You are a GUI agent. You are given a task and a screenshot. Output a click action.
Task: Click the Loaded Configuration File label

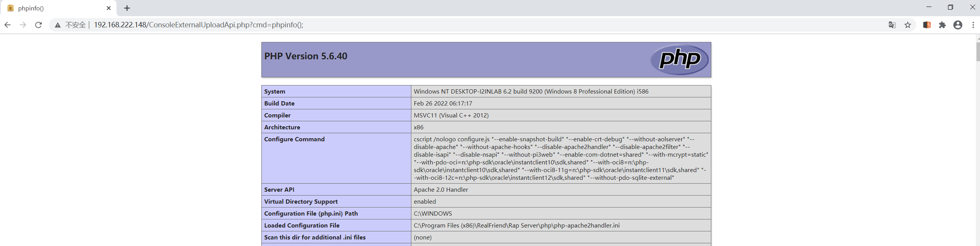(x=302, y=226)
